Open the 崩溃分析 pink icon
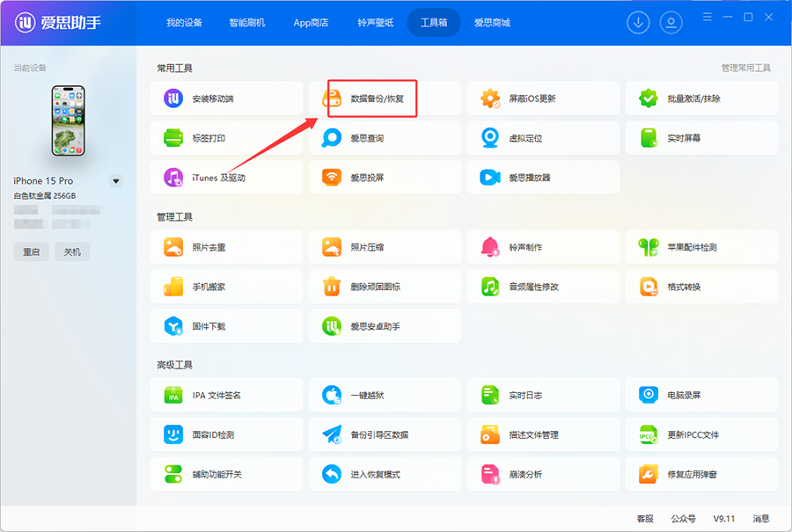 [490, 474]
